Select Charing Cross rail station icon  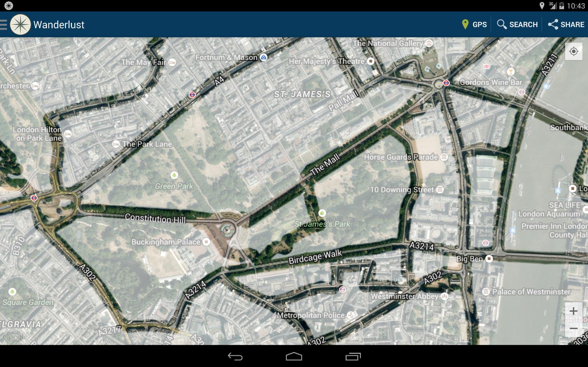pos(486,67)
